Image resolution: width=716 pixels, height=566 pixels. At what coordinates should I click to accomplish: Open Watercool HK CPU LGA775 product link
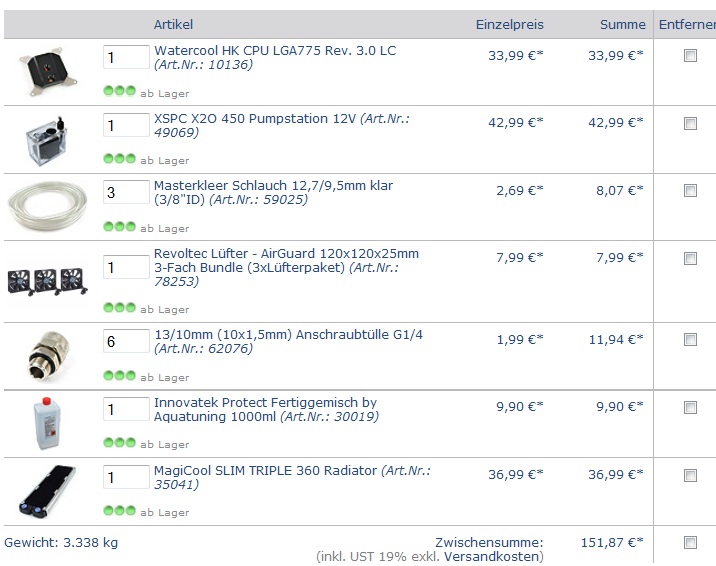(x=275, y=57)
